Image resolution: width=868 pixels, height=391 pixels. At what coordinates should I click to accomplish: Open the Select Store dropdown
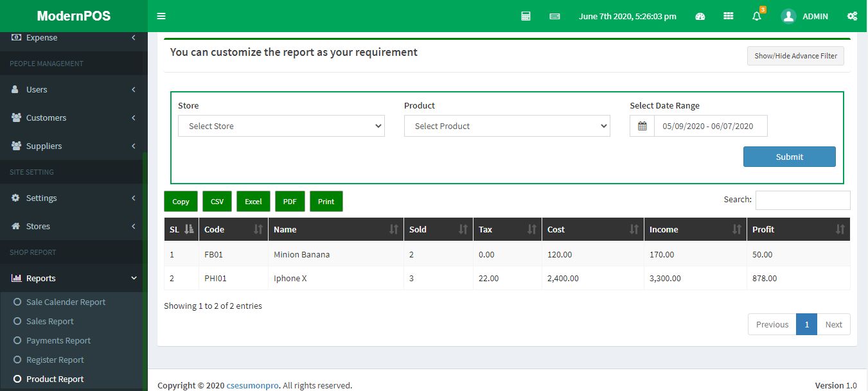click(x=281, y=126)
